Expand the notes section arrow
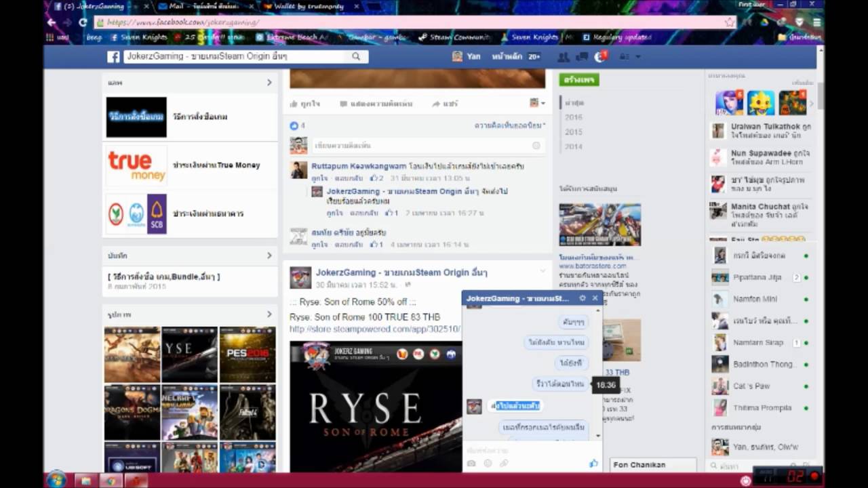Image resolution: width=868 pixels, height=488 pixels. (x=269, y=256)
